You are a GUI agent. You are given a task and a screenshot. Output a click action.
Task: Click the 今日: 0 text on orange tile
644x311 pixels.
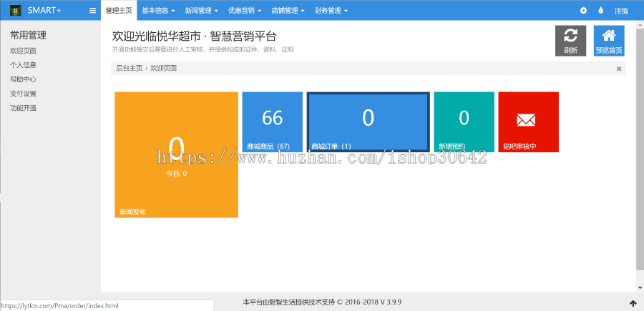coord(176,174)
